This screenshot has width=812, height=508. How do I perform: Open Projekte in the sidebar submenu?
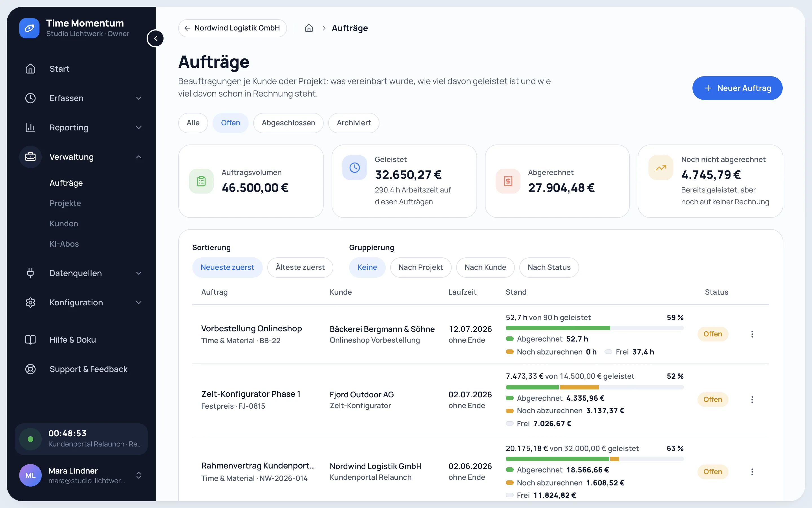pos(65,203)
